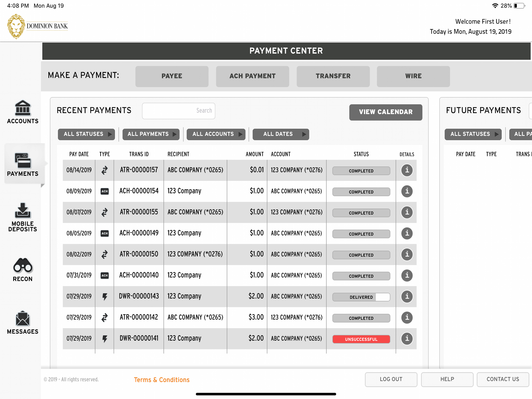The image size is (532, 399).
Task: Select recipient 123 COMPANY (*0276) for ATR-00000150
Action: (195, 254)
